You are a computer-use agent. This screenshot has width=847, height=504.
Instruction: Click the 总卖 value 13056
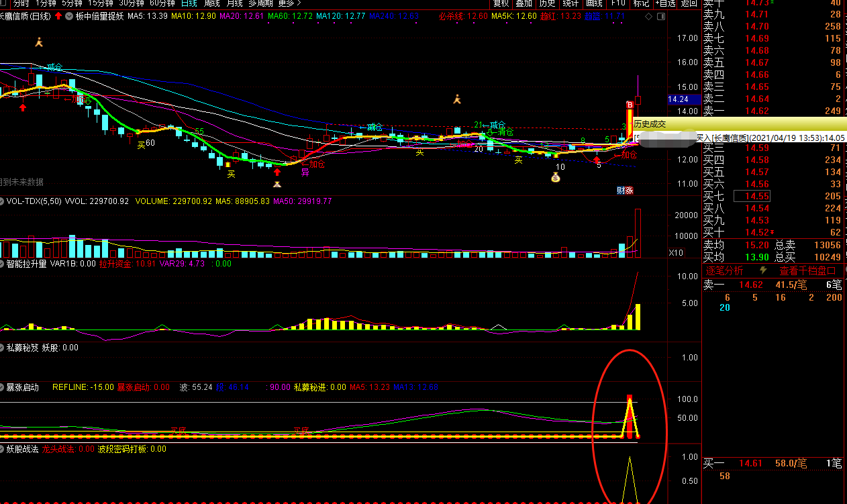pos(827,245)
